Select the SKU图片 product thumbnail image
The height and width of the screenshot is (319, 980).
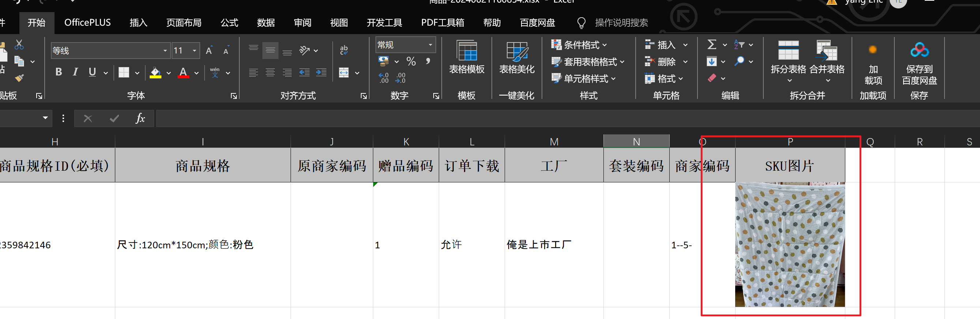coord(790,244)
